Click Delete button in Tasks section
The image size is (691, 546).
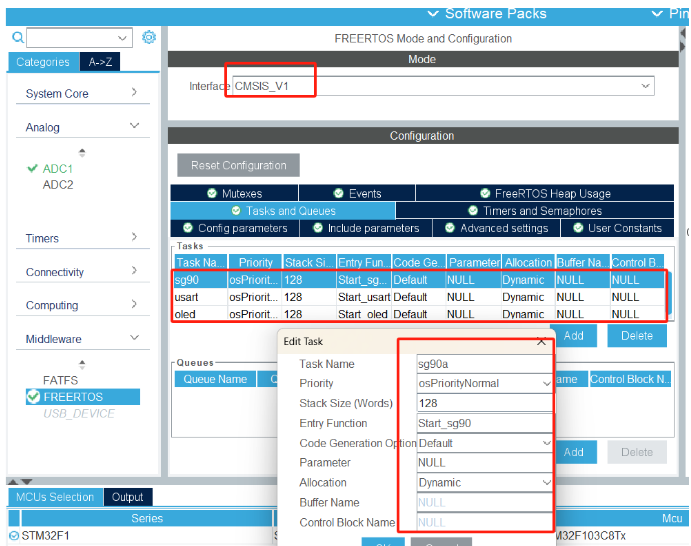pyautogui.click(x=637, y=336)
